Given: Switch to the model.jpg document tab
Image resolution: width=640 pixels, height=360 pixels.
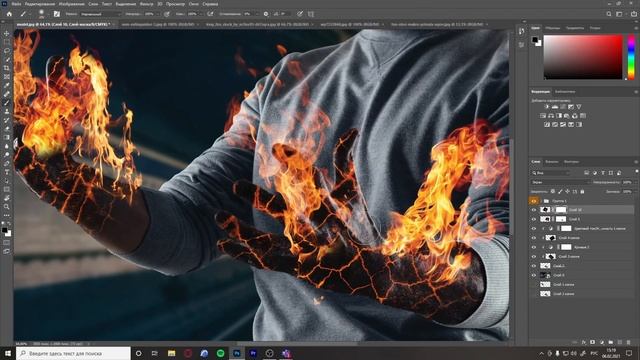Looking at the screenshot, I should pyautogui.click(x=63, y=24).
